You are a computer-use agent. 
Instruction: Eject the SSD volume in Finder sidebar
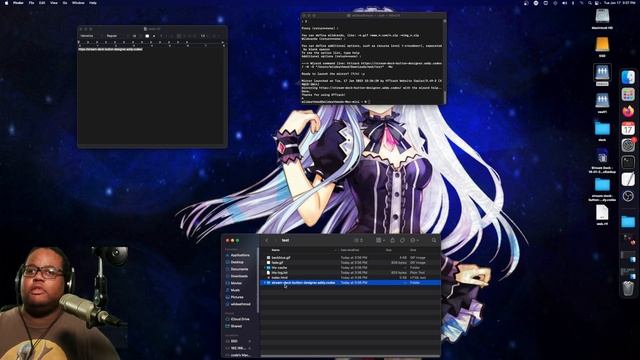point(250,341)
